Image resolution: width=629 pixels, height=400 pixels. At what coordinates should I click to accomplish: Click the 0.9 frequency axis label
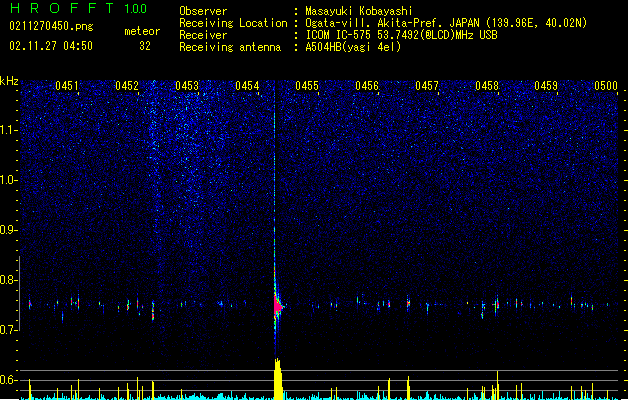9,230
